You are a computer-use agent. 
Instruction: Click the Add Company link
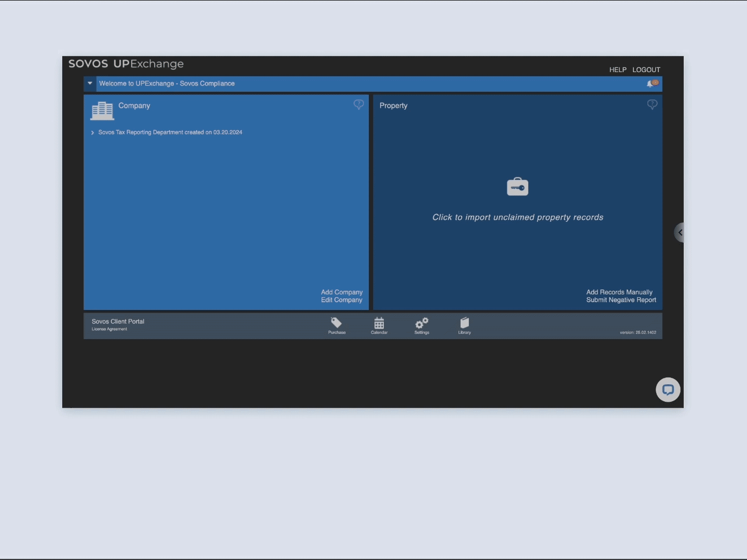(342, 292)
